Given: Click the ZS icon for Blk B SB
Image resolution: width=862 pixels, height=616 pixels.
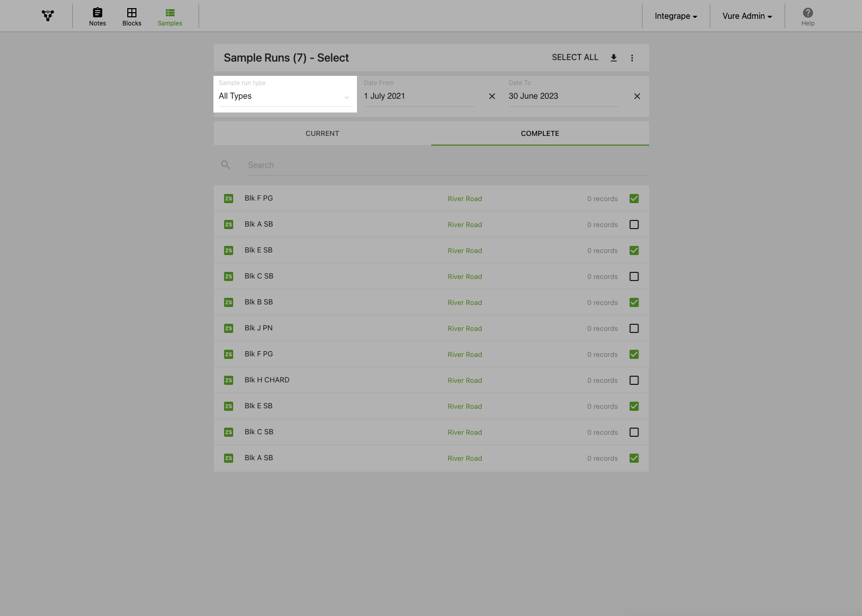Looking at the screenshot, I should [229, 302].
